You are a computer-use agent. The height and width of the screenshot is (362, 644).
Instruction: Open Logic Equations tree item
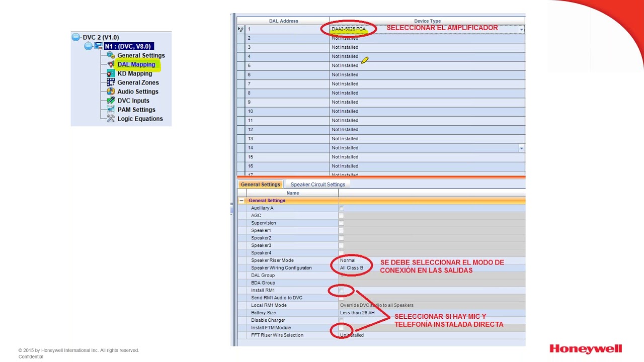[x=140, y=119]
